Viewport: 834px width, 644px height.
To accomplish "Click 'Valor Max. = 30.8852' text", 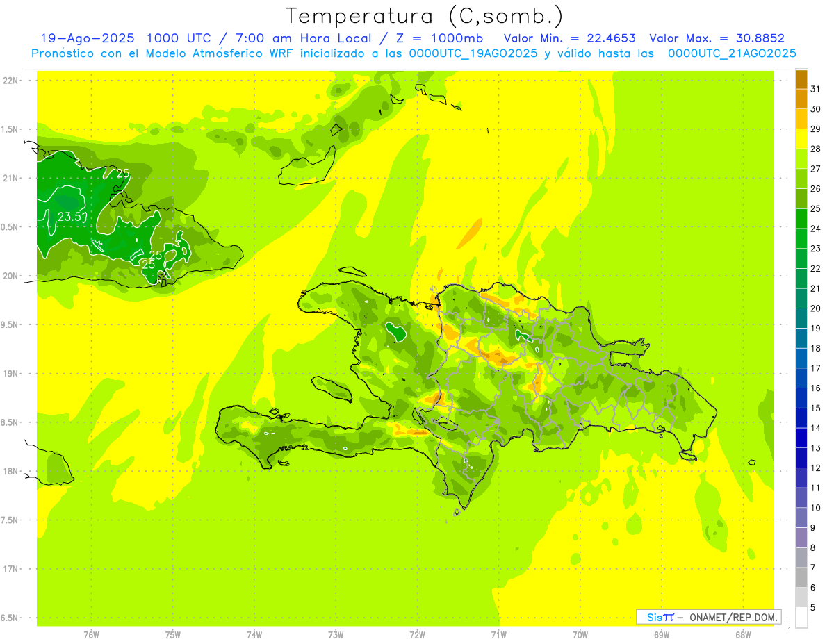I will click(717, 38).
